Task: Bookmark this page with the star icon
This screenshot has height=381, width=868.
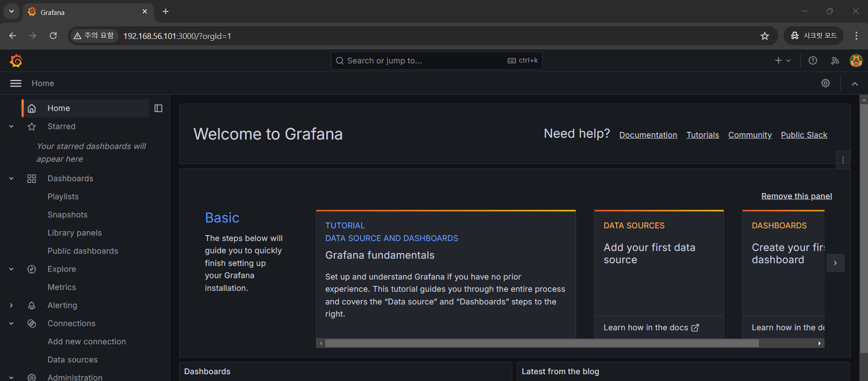Action: [x=764, y=36]
